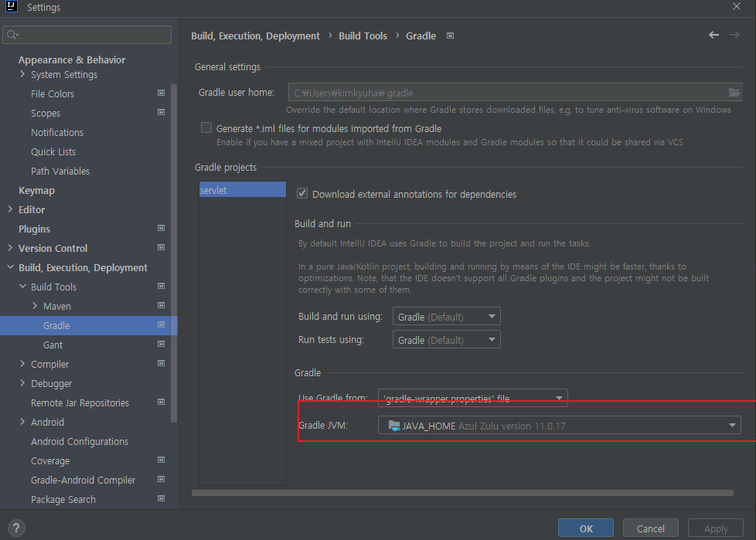Expand the Debugger tree node
Screen dimensions: 756x540
pyautogui.click(x=22, y=383)
